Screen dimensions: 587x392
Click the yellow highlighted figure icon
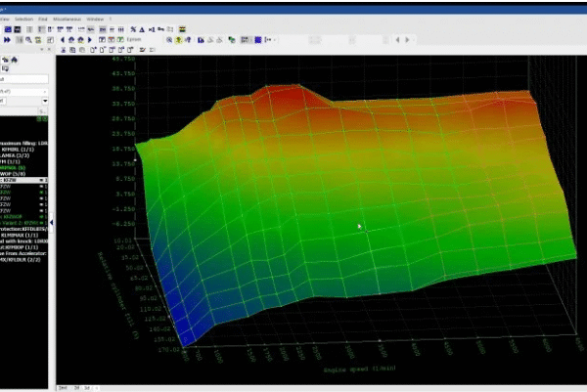point(179,40)
